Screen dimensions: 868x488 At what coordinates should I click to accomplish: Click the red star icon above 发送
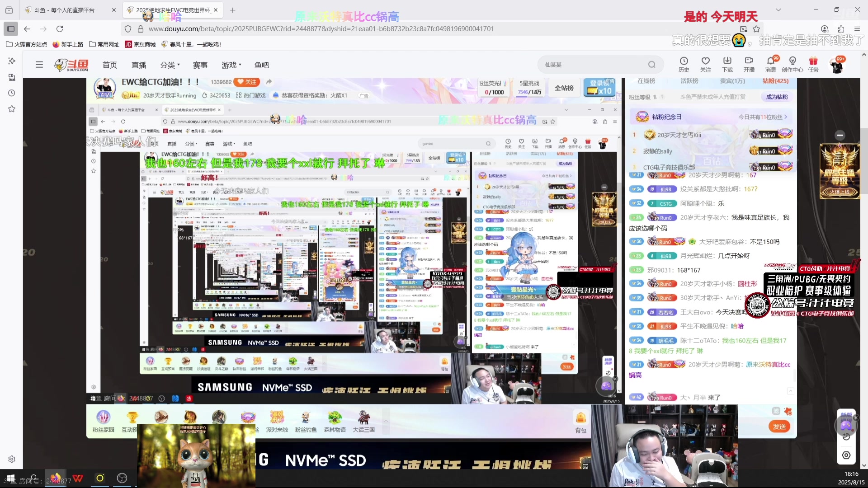point(788,411)
